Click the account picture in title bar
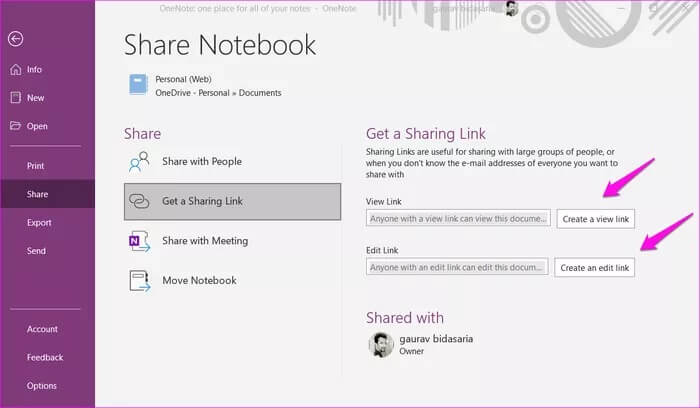This screenshot has height=408, width=700. 512,8
